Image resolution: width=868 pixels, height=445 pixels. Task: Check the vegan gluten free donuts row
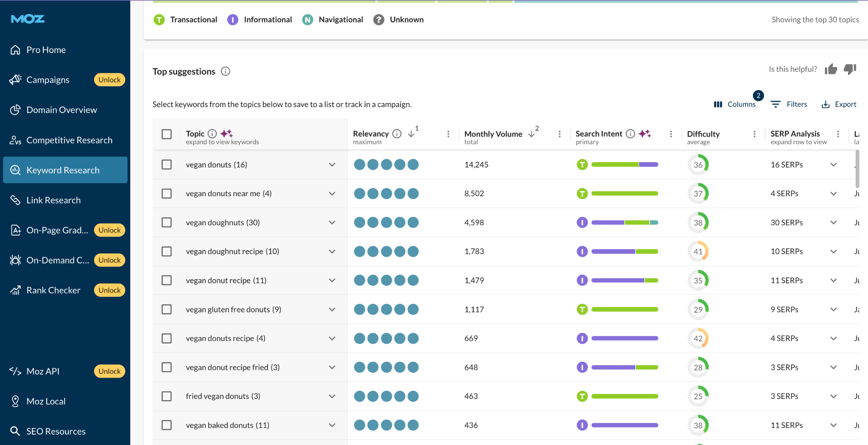coord(167,309)
